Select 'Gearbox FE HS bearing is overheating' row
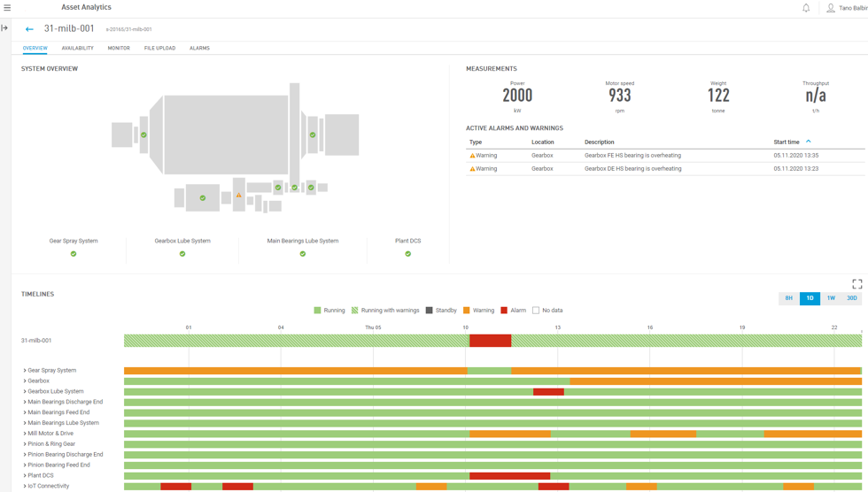Image resolution: width=868 pixels, height=492 pixels. point(665,156)
